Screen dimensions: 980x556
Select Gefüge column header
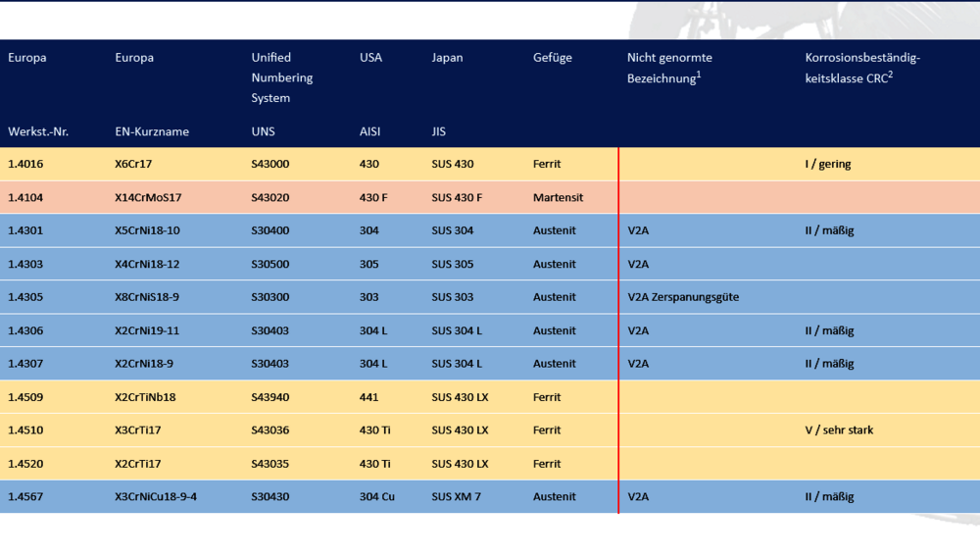(x=553, y=58)
